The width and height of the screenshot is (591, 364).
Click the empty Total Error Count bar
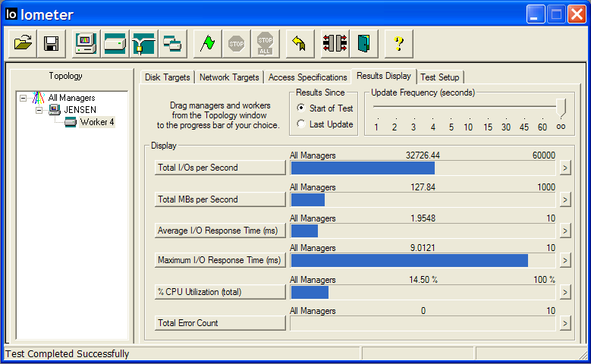tap(423, 323)
